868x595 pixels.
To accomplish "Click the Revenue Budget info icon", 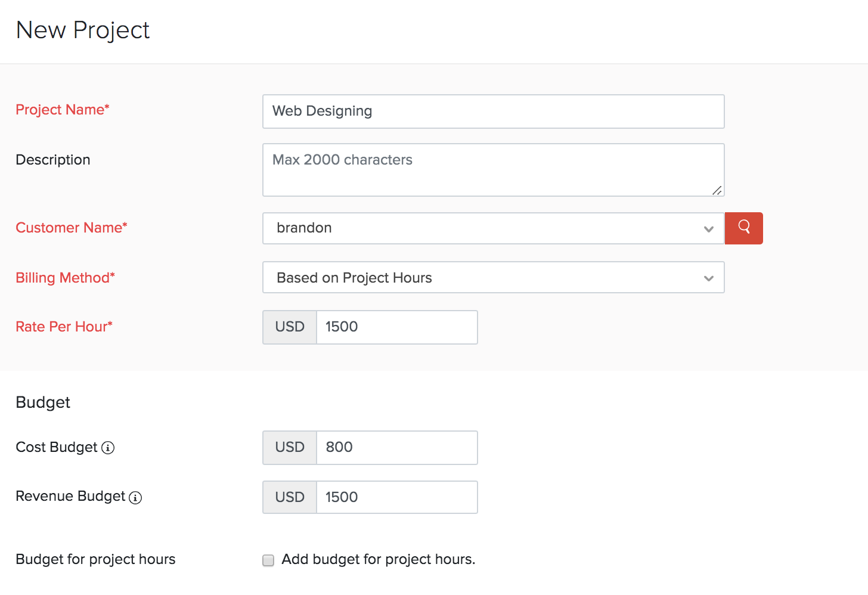I will coord(135,498).
